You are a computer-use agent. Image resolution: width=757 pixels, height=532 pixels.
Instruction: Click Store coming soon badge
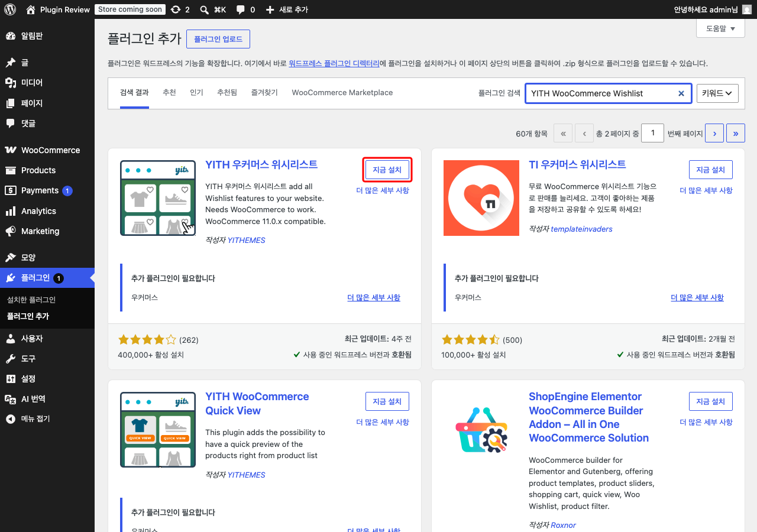point(130,9)
